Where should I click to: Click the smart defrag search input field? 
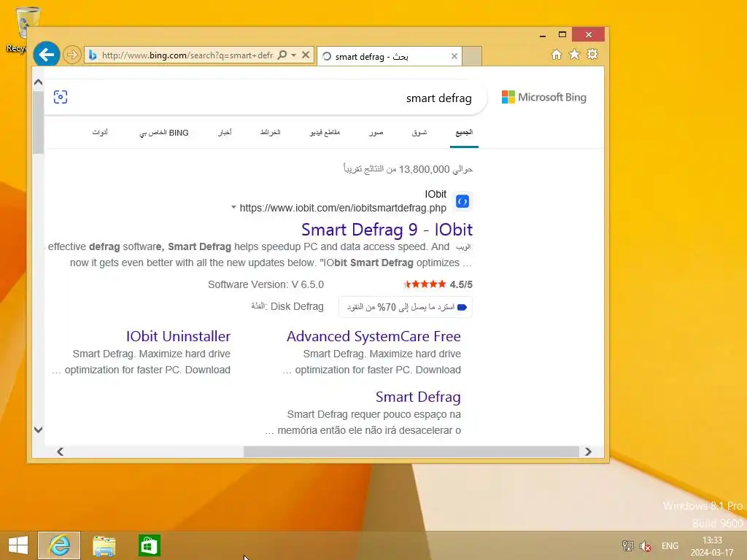coord(267,98)
